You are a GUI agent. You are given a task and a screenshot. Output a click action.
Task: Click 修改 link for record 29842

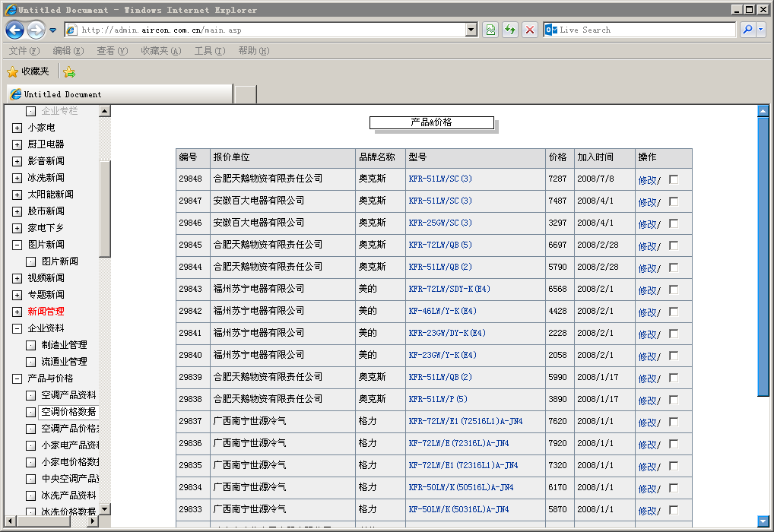[x=647, y=312]
